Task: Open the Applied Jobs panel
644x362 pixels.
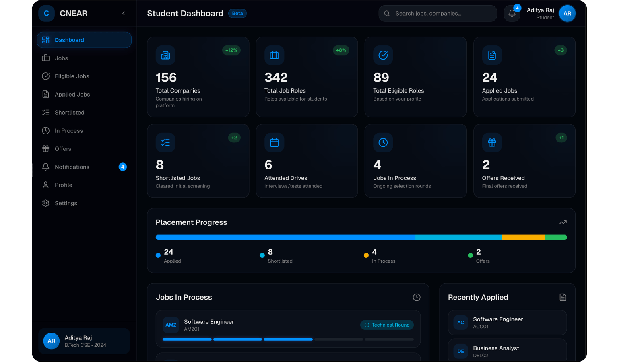Action: pyautogui.click(x=72, y=94)
